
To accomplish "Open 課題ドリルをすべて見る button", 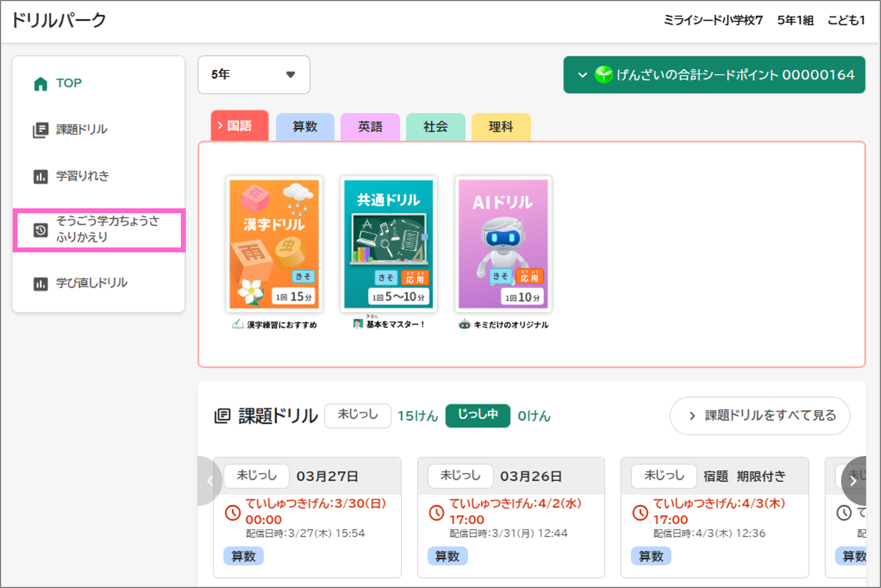I will click(x=760, y=416).
